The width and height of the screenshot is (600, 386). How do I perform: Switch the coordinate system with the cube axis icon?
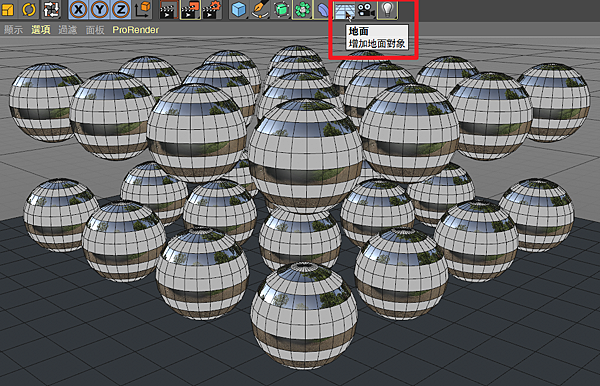143,9
